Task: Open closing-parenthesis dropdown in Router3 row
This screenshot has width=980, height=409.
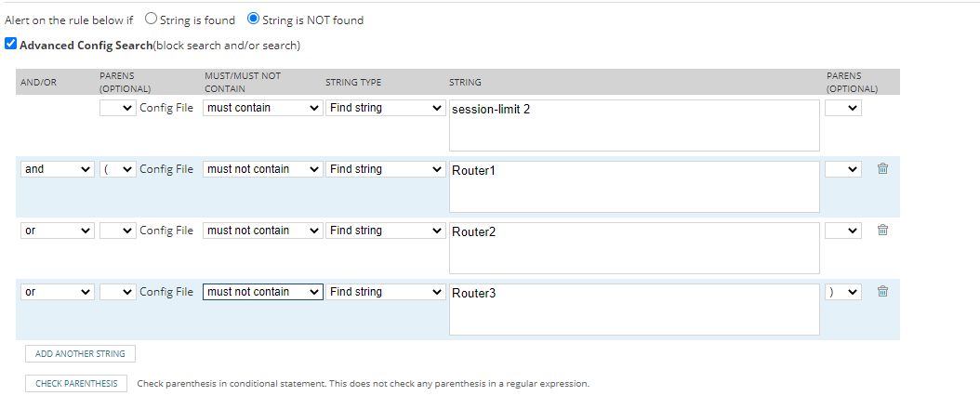Action: pyautogui.click(x=843, y=292)
